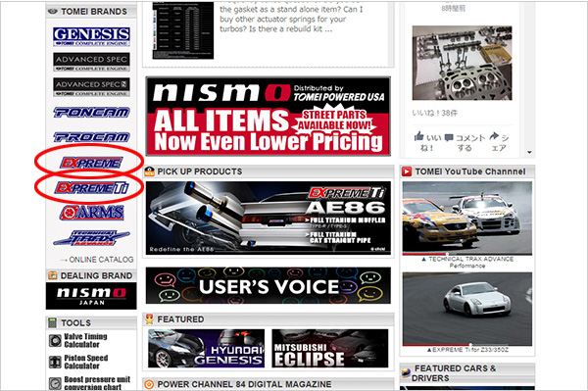The width and height of the screenshot is (588, 391).
Task: Open the PROCAM brand logo
Action: (x=91, y=137)
